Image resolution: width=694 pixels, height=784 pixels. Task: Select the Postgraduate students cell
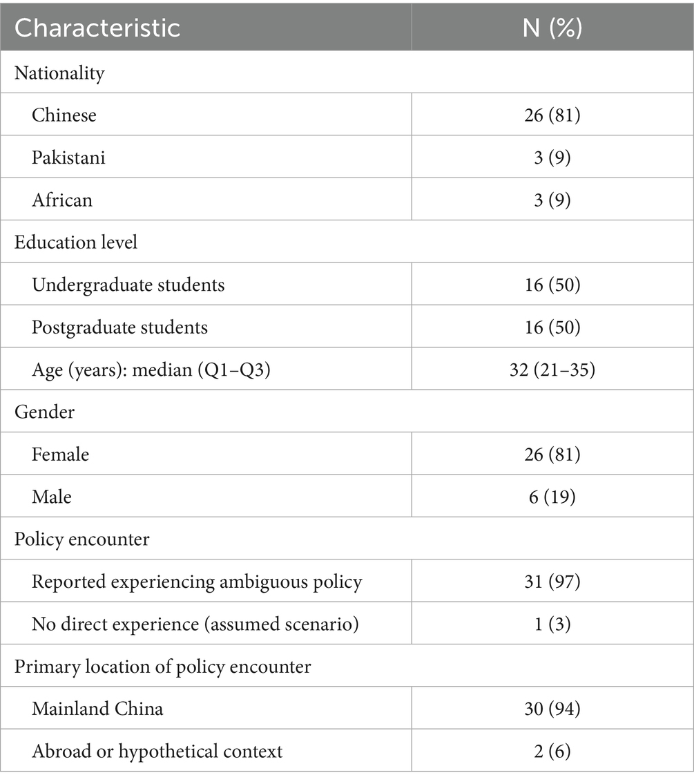[x=119, y=327]
